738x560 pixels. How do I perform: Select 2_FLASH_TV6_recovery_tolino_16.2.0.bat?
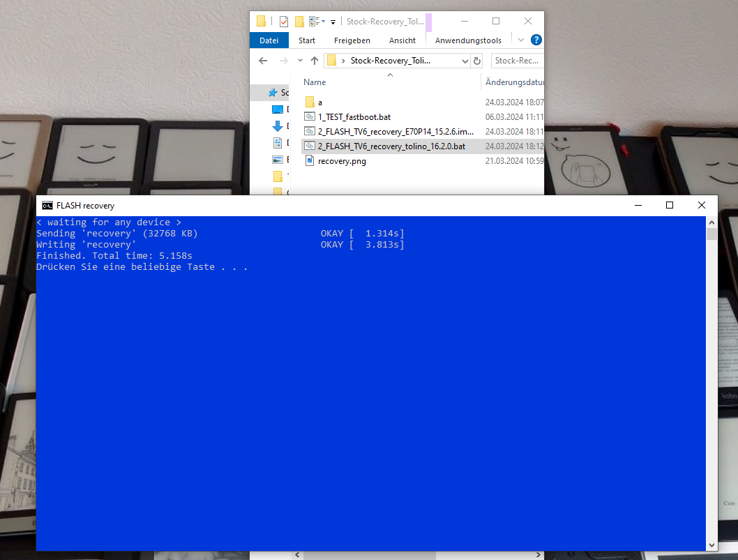tap(391, 146)
